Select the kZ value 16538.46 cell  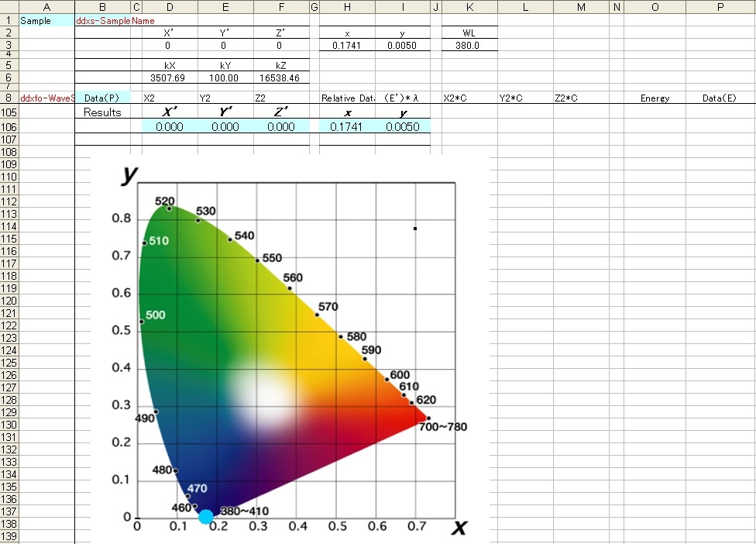(280, 77)
